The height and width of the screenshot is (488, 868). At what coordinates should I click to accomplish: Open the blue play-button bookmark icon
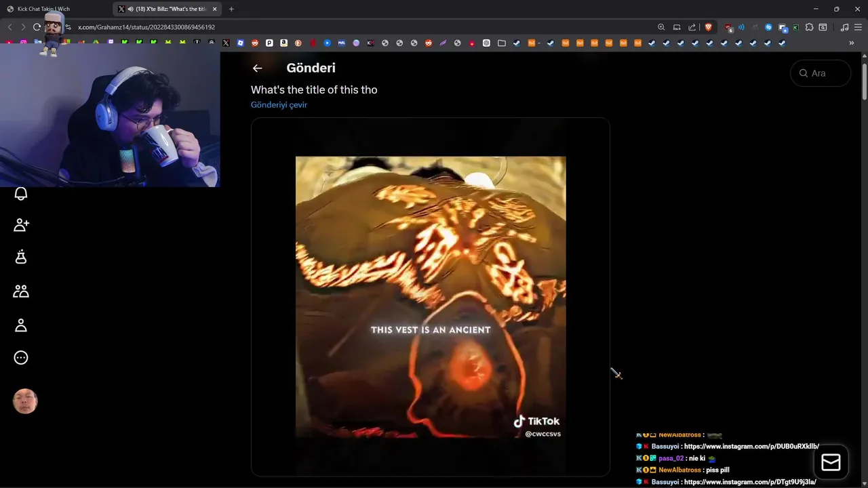327,43
